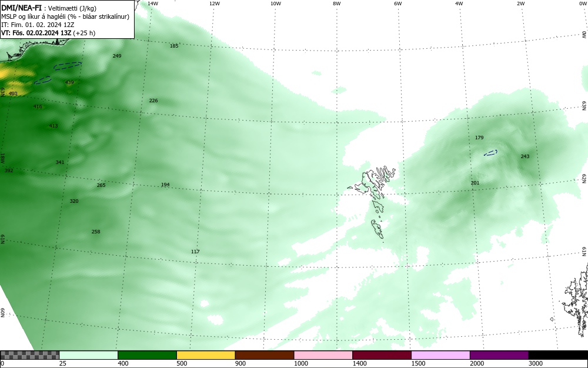Click the 'MSLP og líkur á hagléli' line

tap(65, 16)
